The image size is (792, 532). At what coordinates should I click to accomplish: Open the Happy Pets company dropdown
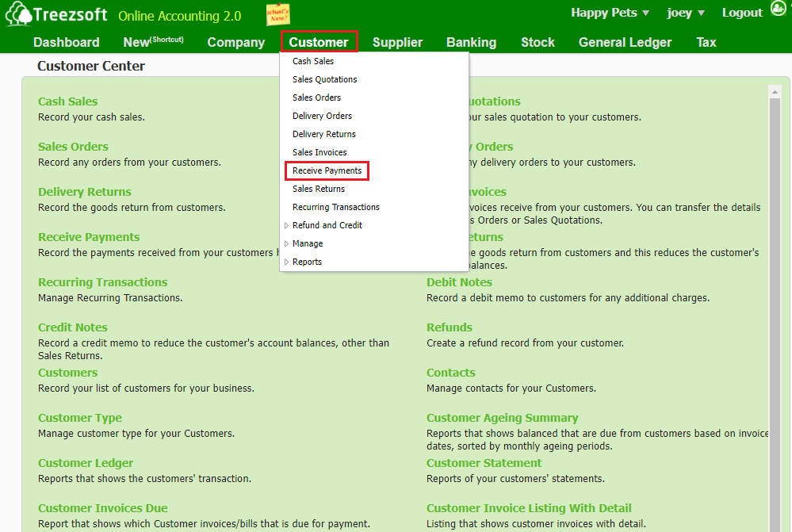(610, 13)
